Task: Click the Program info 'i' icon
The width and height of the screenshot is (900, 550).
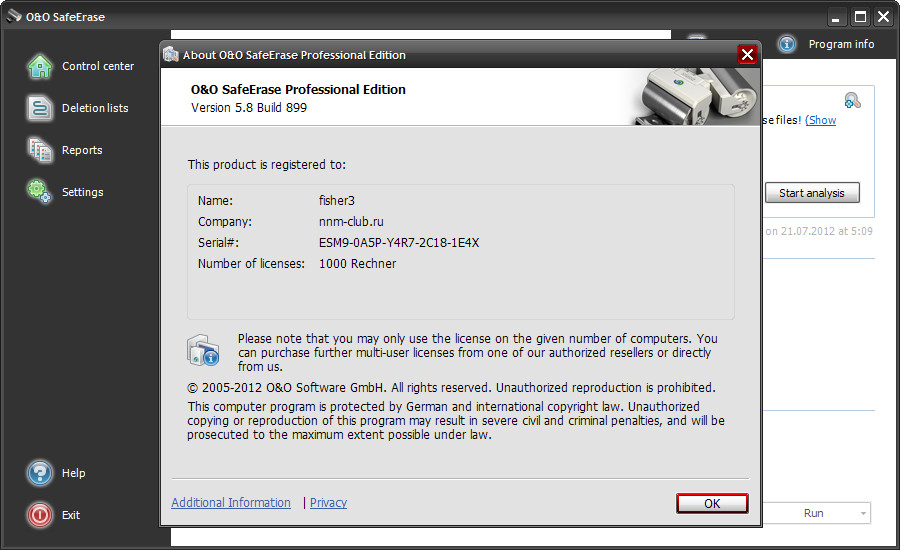Action: click(x=787, y=44)
